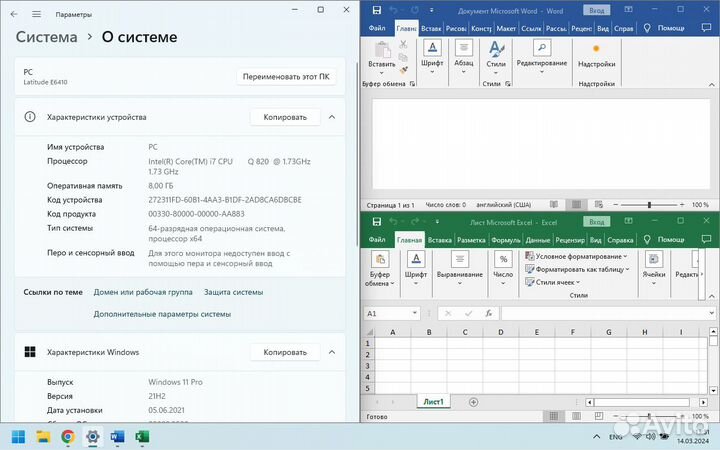Select Excel Page Layout view icon

[576, 416]
